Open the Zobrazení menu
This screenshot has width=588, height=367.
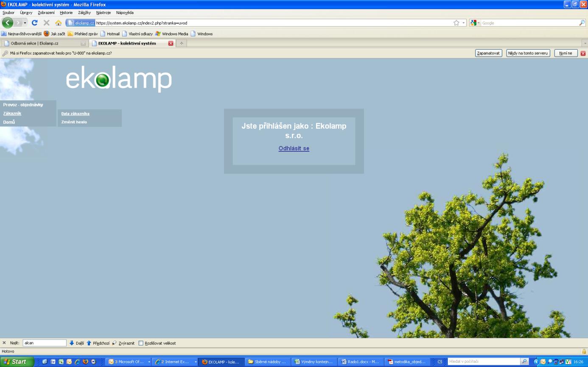pos(46,12)
